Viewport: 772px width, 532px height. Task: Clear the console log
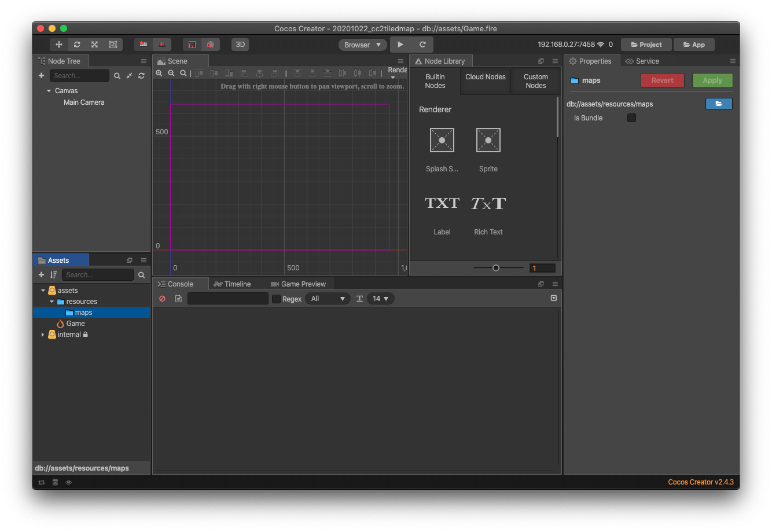[x=163, y=299]
